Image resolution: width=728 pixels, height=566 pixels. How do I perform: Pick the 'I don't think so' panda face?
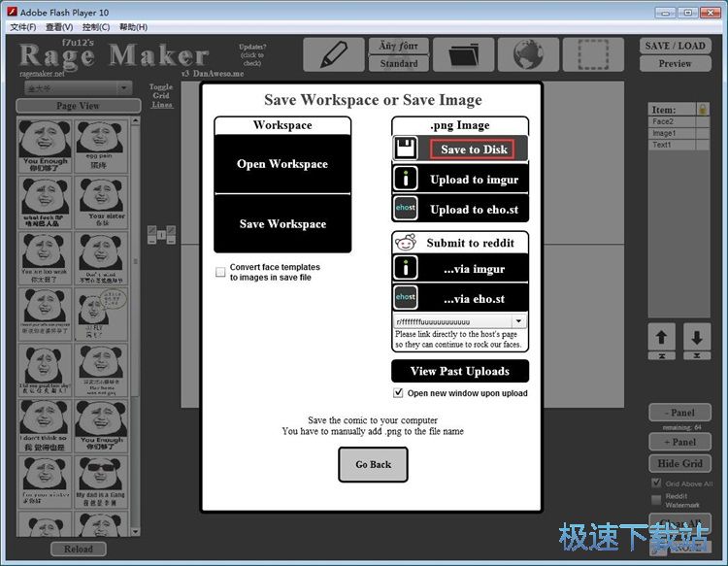tap(45, 426)
